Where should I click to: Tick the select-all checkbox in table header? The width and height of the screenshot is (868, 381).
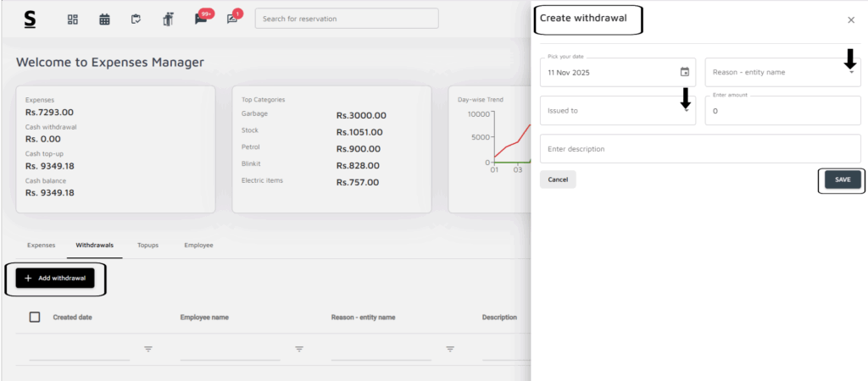pos(35,317)
